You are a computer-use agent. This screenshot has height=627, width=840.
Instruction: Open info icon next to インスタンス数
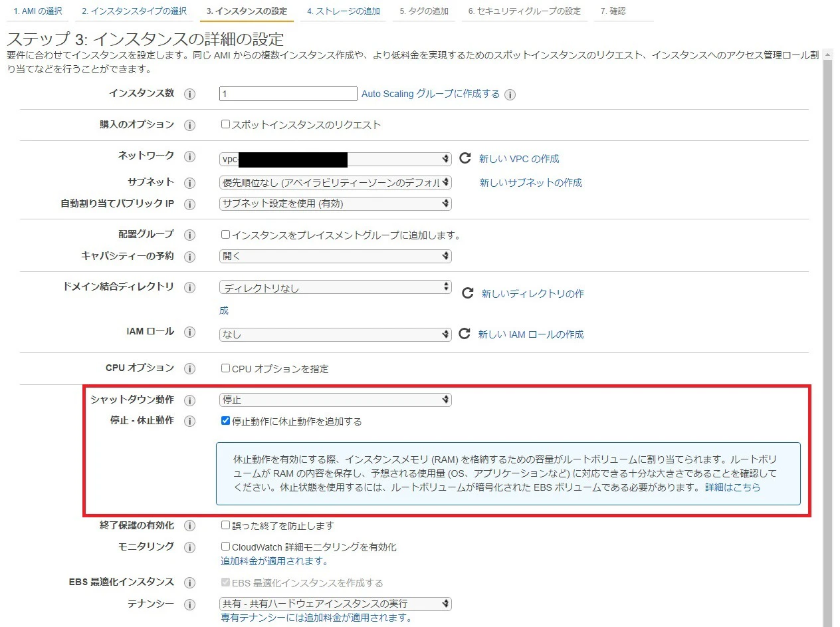pyautogui.click(x=189, y=94)
